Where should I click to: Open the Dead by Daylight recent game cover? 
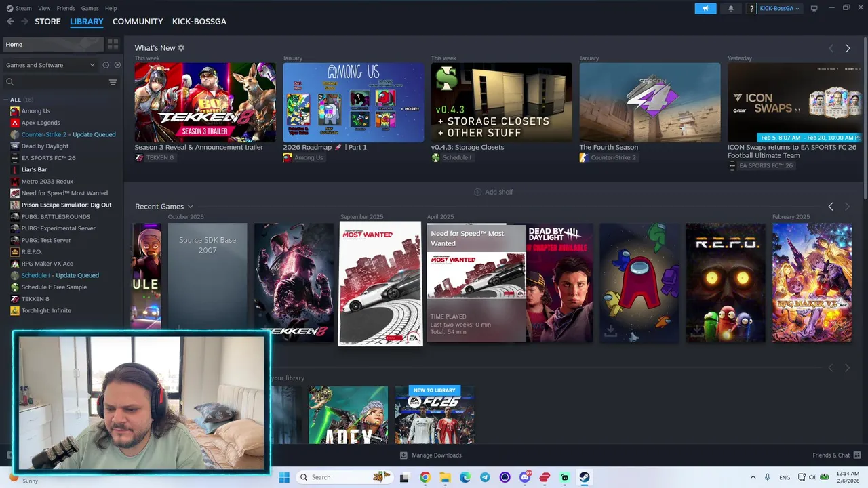559,283
